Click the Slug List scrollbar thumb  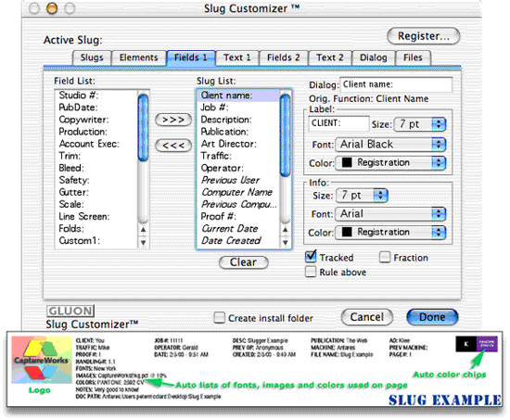[285, 135]
